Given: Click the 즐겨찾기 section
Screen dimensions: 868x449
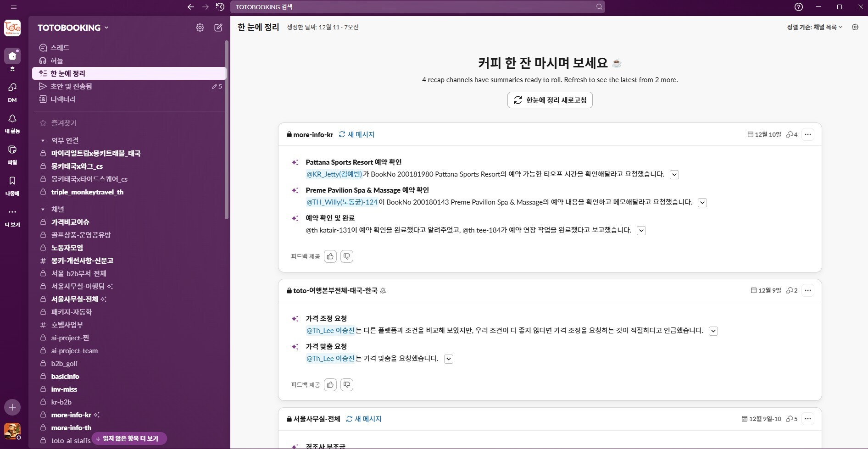Looking at the screenshot, I should coord(64,123).
